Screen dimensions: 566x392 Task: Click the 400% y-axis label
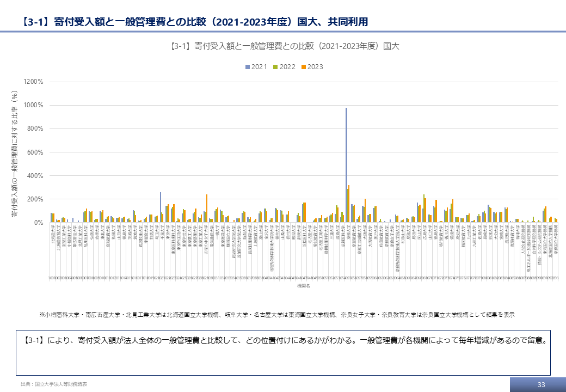point(34,175)
